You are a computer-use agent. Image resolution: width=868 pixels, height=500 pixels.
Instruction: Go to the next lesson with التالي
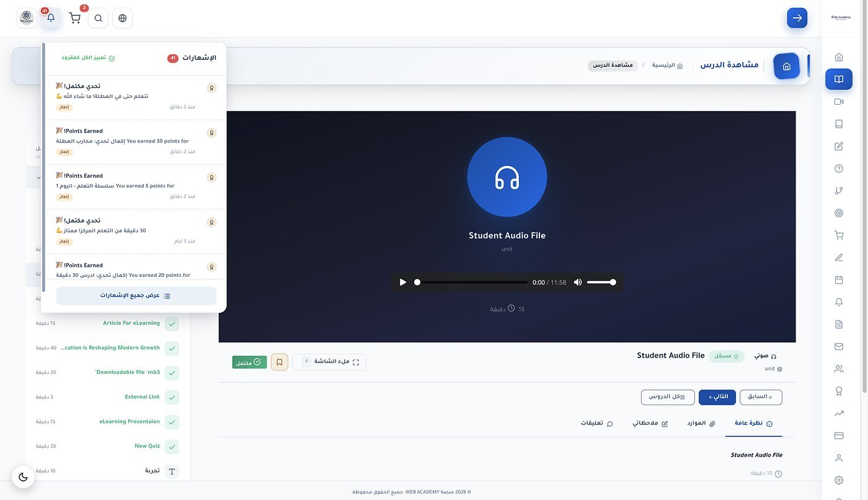point(717,397)
